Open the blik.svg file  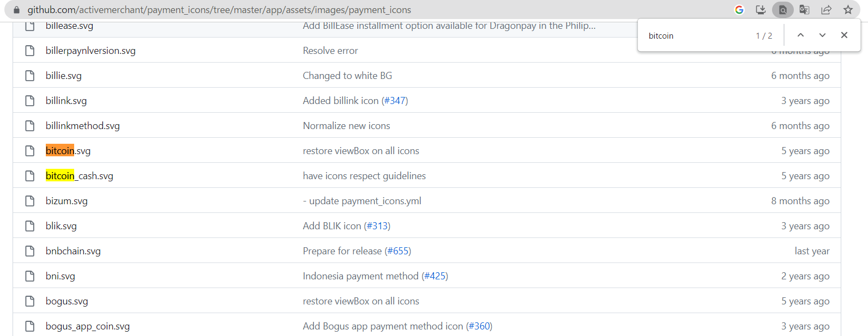(61, 226)
